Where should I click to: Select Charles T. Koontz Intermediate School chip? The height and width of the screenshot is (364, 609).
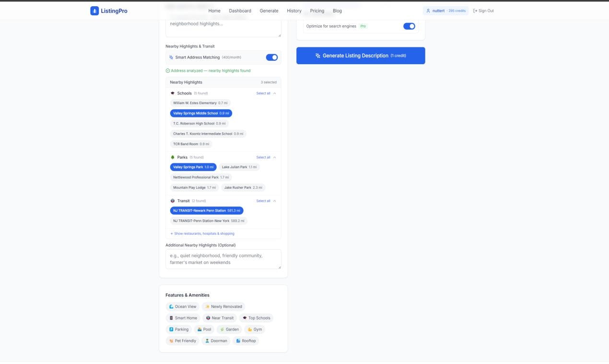point(208,134)
